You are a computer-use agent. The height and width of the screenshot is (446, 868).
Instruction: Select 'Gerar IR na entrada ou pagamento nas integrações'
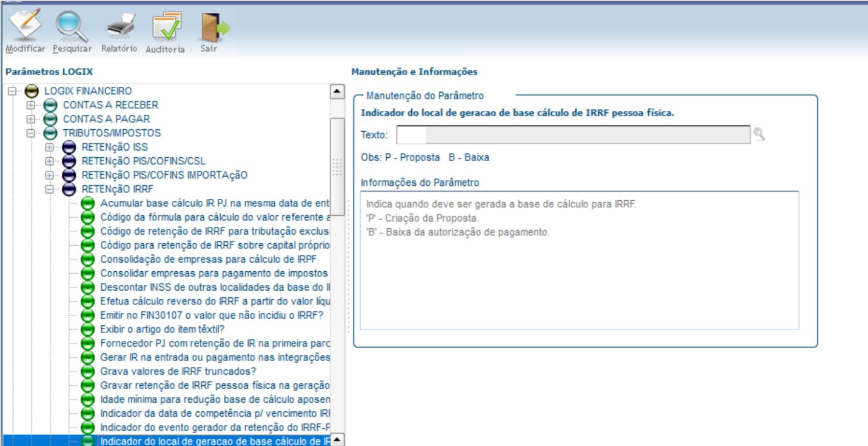(x=215, y=358)
